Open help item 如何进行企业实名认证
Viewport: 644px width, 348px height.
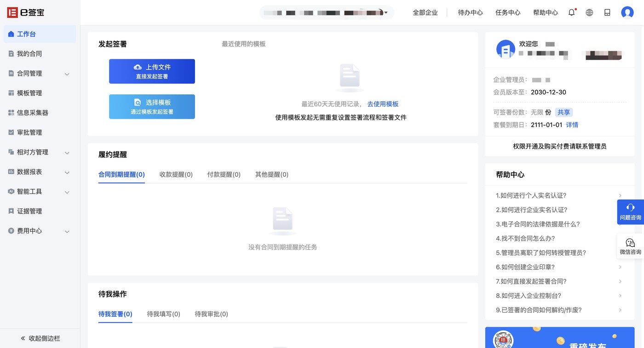[531, 210]
